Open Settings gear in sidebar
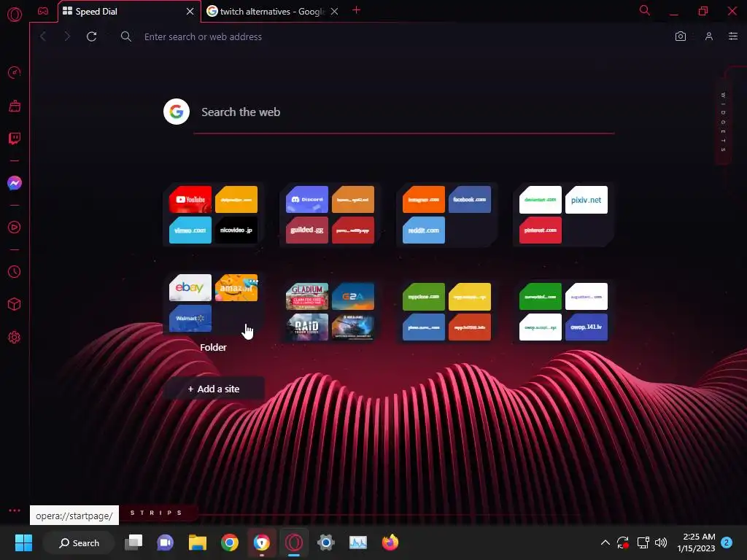 [15, 337]
